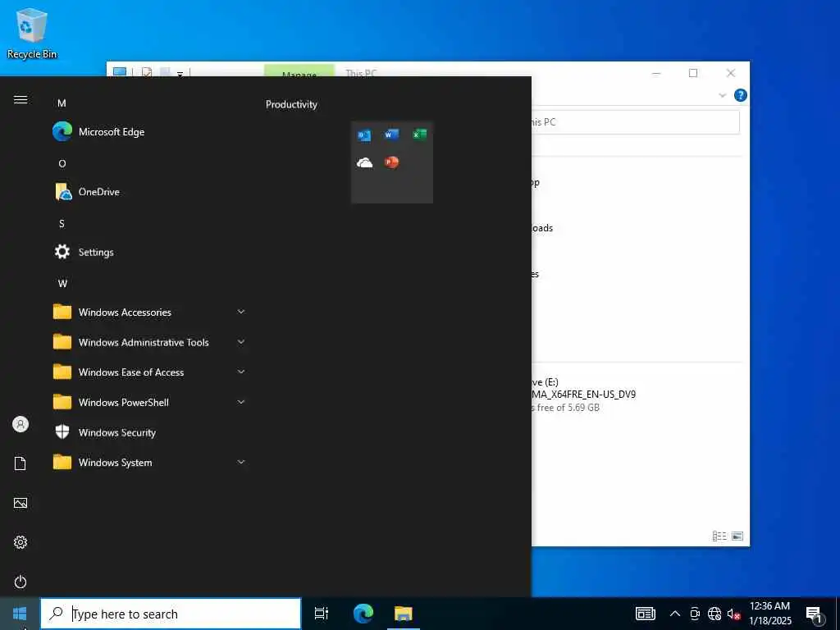Click the Outlook tile in Productivity folder
The width and height of the screenshot is (840, 630).
(x=364, y=135)
